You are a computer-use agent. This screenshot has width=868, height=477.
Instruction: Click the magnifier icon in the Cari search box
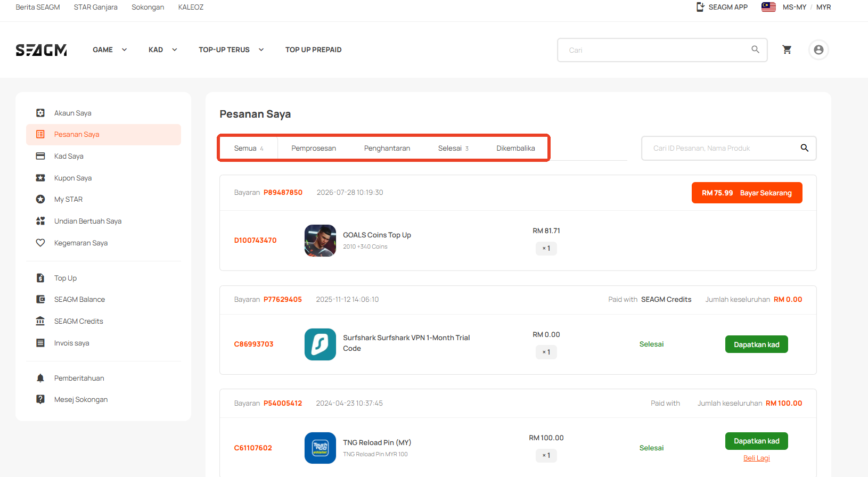coord(755,50)
